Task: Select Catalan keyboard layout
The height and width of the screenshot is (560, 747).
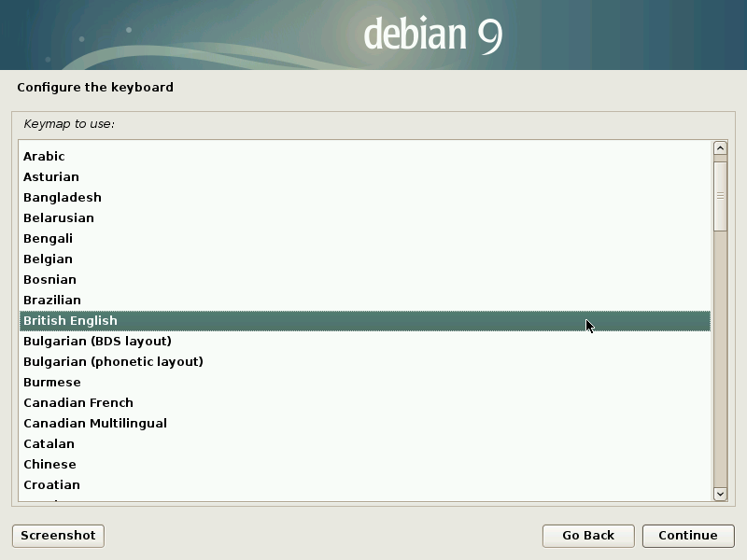Action: point(365,443)
